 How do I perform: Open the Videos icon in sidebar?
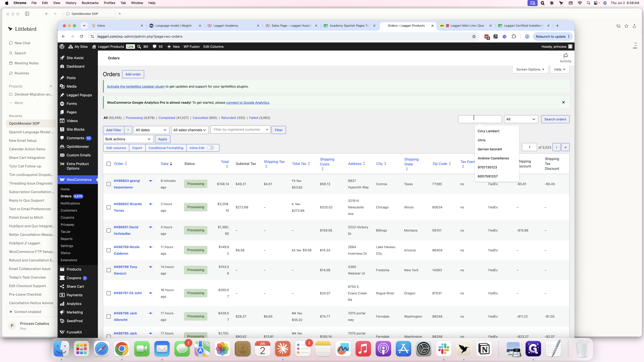62,121
